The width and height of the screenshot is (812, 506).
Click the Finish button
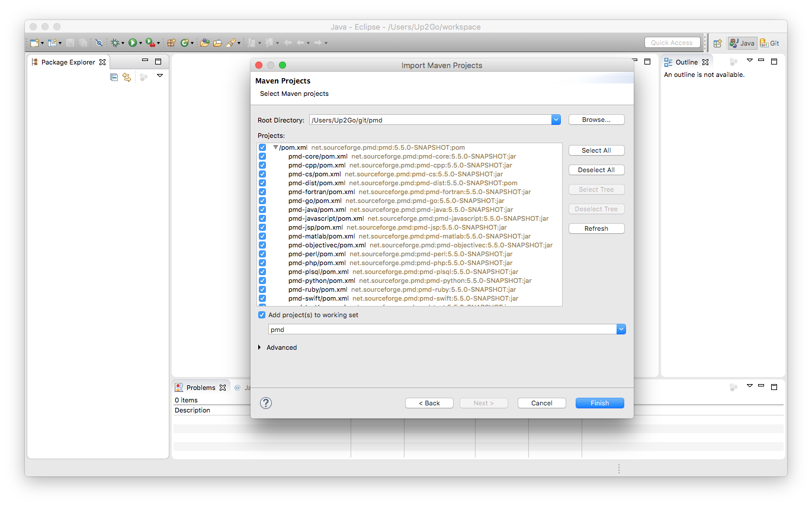coord(600,403)
